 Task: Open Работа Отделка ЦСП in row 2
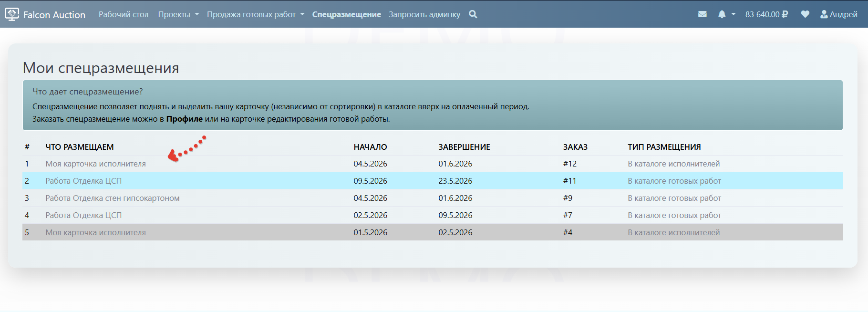(83, 181)
